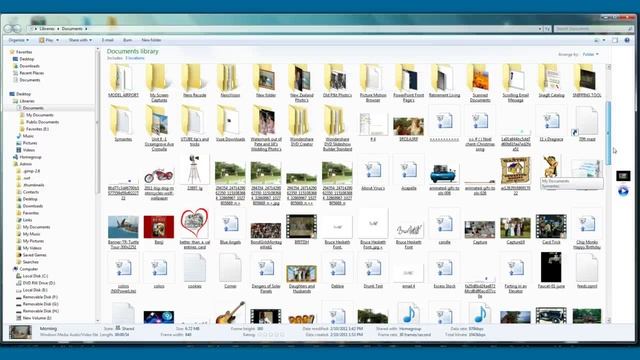Click the 3 locations link
Viewport: 640px width, 360px height.
tap(135, 58)
